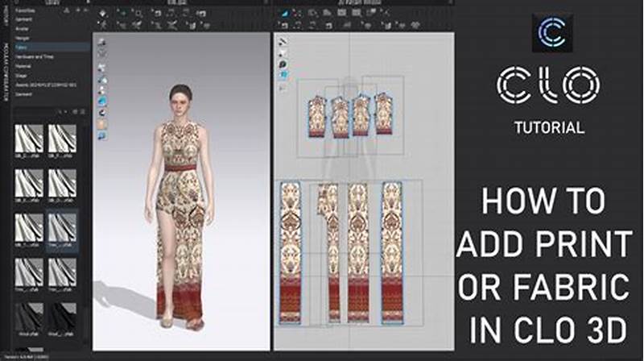Click bottom icon of 3D viewport side toolbar

(102, 135)
